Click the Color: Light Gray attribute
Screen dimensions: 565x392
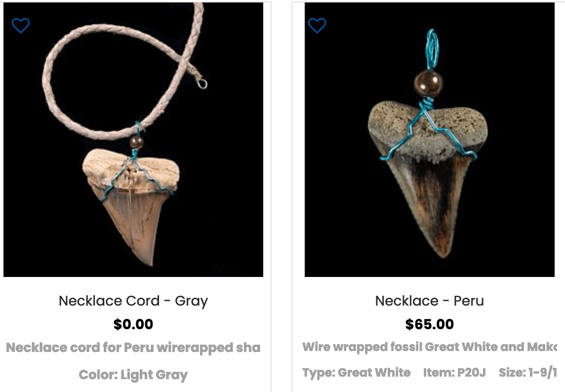coord(133,375)
